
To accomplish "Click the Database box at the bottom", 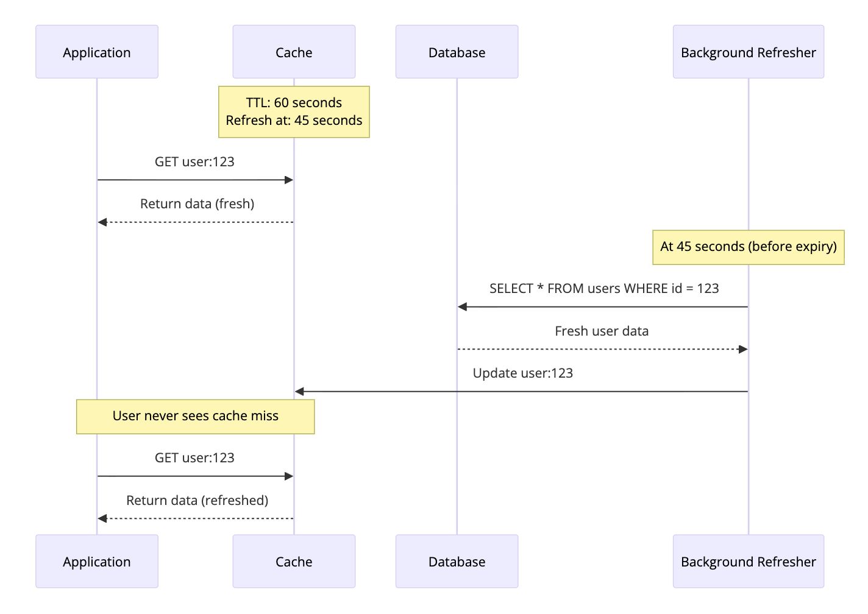I will click(456, 561).
